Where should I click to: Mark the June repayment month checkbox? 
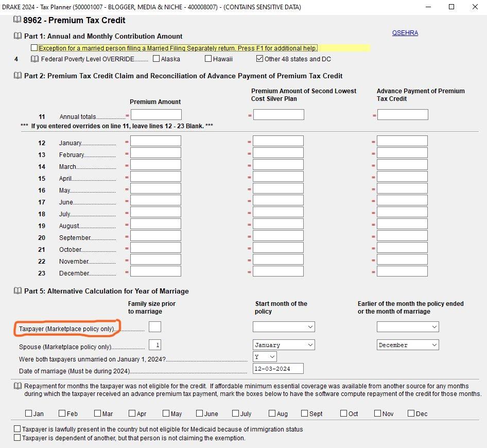pos(199,413)
